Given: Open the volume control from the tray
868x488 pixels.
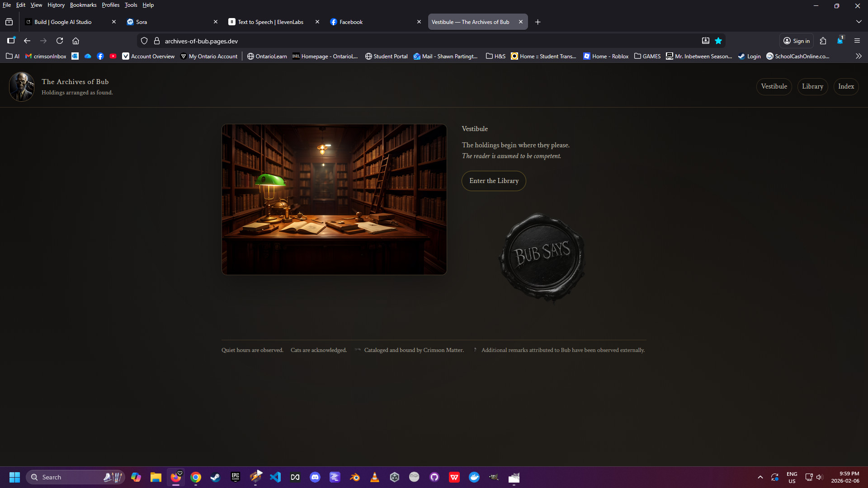Looking at the screenshot, I should point(820,477).
